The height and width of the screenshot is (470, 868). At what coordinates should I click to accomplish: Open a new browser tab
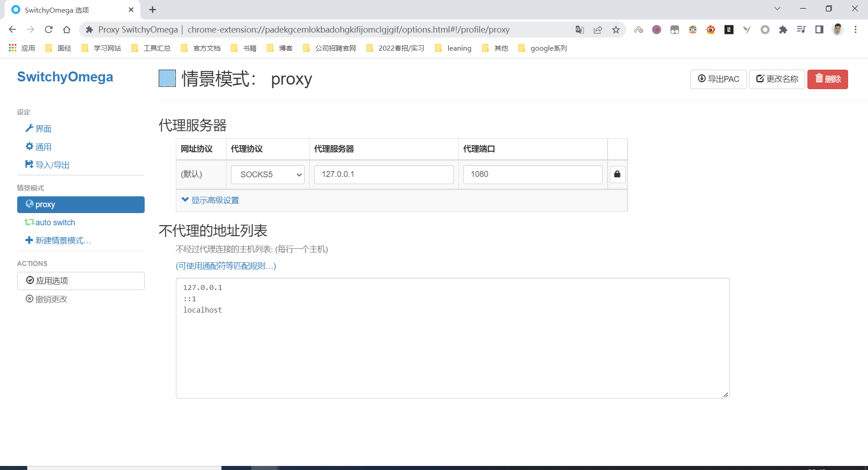[x=152, y=9]
